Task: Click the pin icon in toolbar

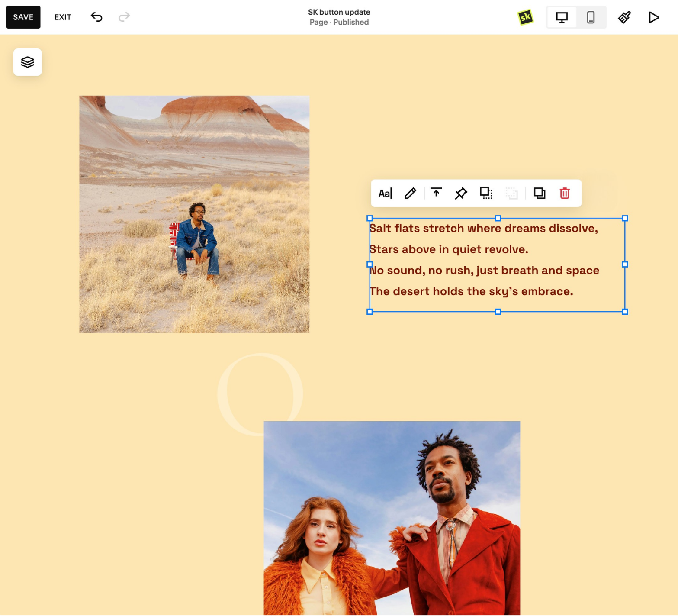Action: [461, 193]
